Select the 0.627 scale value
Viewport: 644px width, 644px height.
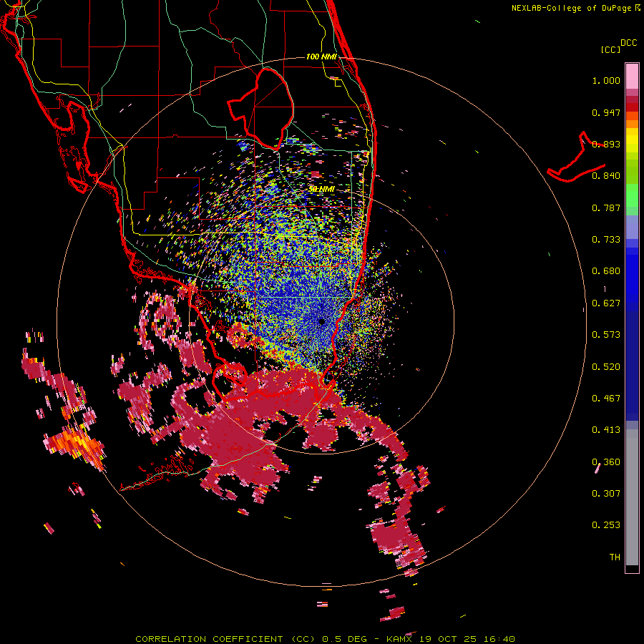point(606,303)
